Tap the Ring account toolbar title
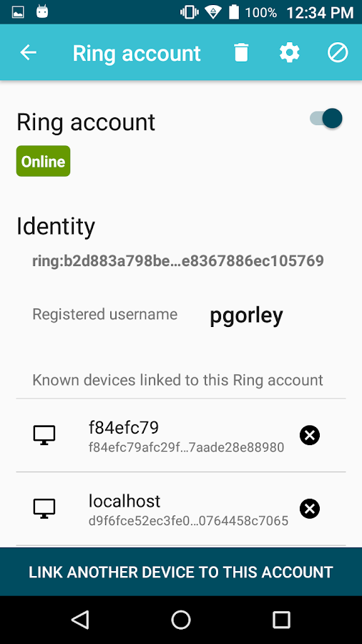362x644 pixels. click(137, 54)
